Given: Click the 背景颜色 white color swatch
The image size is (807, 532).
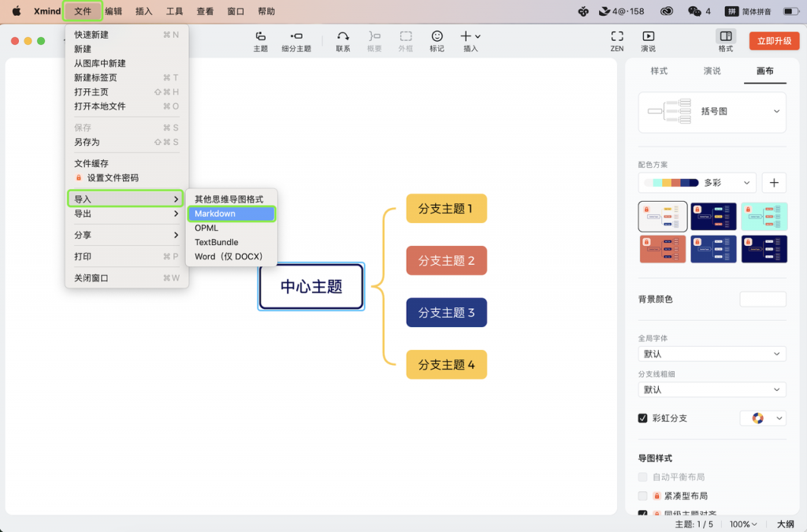Looking at the screenshot, I should coord(763,299).
